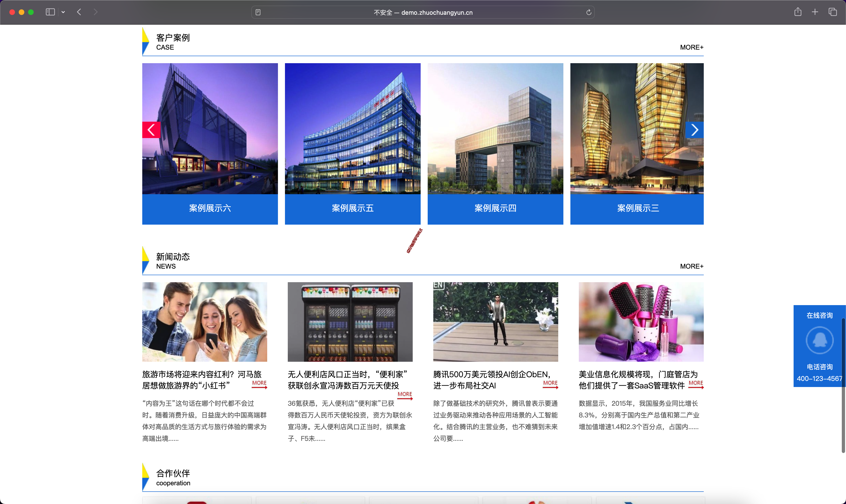The height and width of the screenshot is (504, 846).
Task: Go back to previous page
Action: tap(79, 12)
